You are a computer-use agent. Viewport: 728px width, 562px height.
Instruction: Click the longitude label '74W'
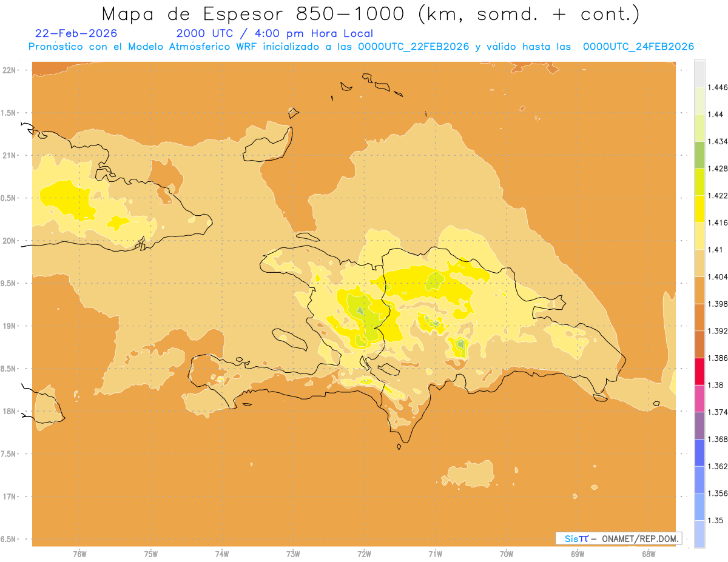point(222,554)
